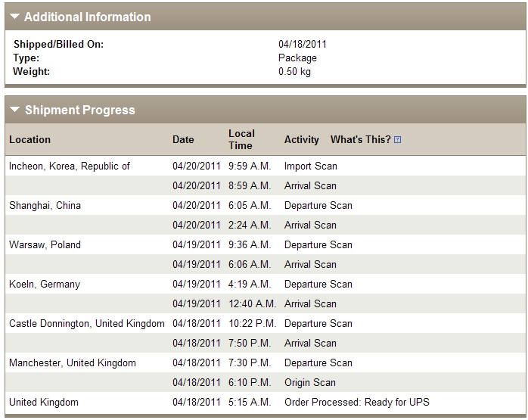Select the Location column header
528x420 pixels.
tap(30, 139)
